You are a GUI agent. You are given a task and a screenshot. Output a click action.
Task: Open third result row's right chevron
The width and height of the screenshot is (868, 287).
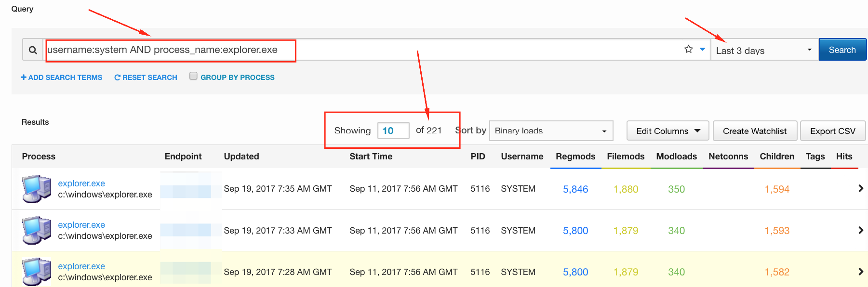tap(860, 272)
